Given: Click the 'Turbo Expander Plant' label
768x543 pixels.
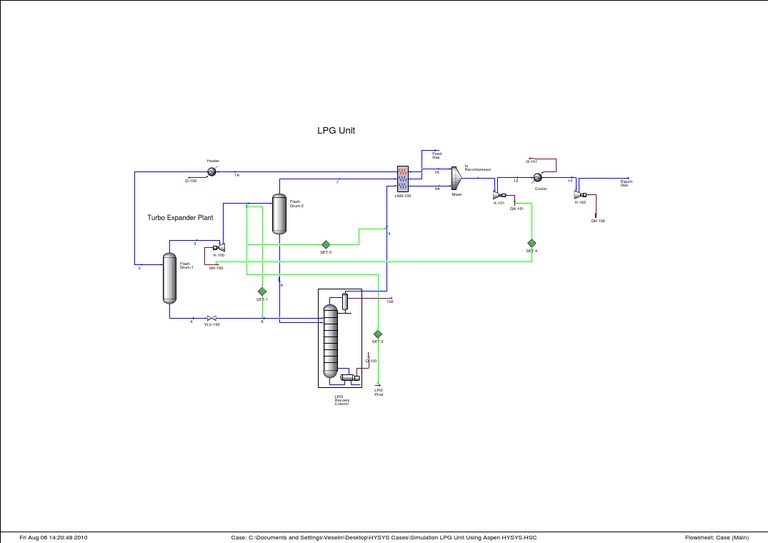Looking at the screenshot, I should [x=180, y=217].
